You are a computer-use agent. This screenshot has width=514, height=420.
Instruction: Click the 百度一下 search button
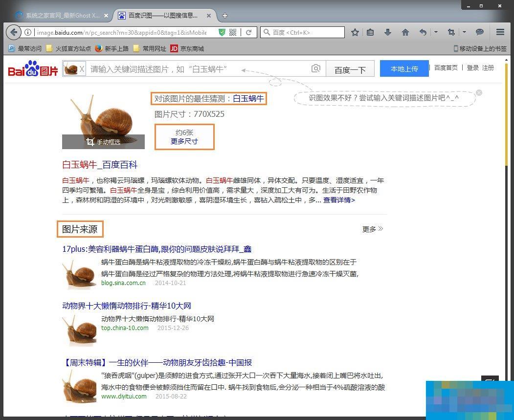click(350, 69)
